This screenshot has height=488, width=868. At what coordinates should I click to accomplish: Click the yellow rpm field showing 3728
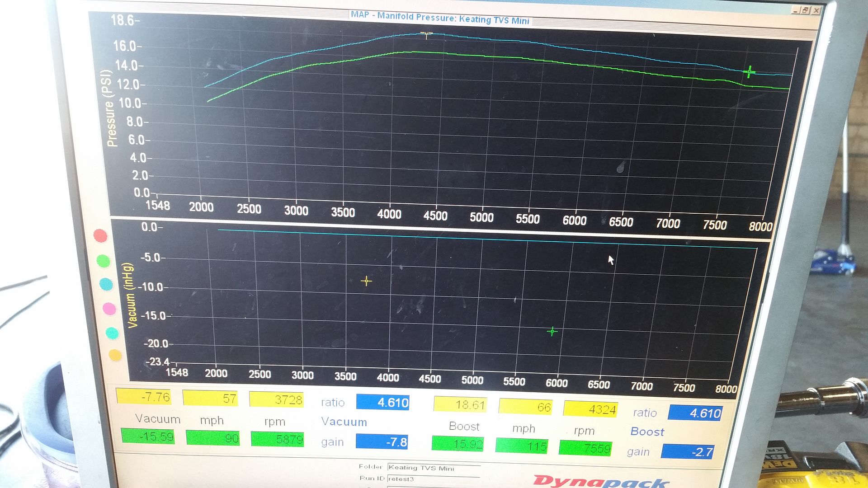tap(276, 399)
